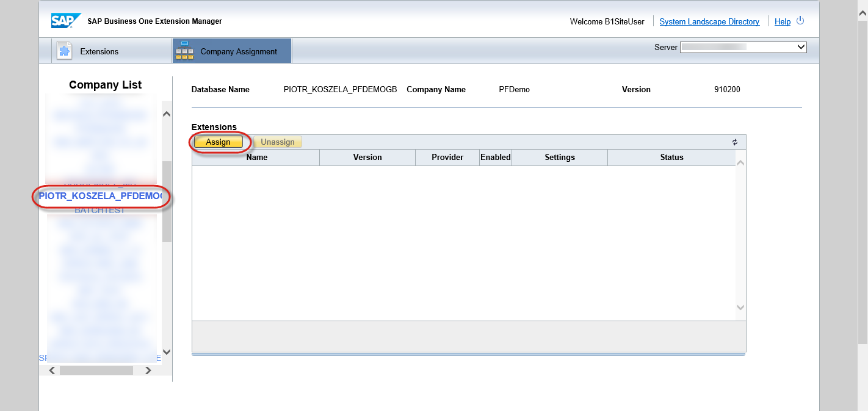Image resolution: width=868 pixels, height=411 pixels.
Task: Click the horizontal scrollbar right arrow
Action: pyautogui.click(x=148, y=369)
